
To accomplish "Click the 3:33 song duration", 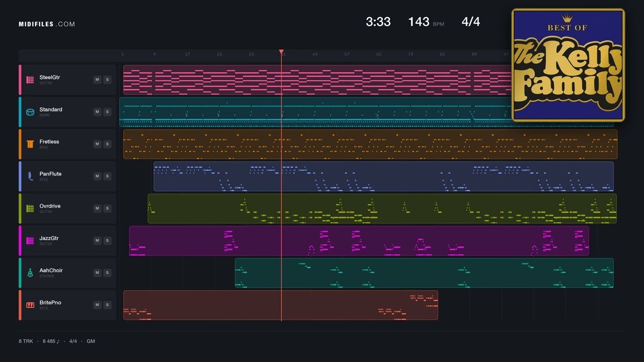I will click(378, 22).
